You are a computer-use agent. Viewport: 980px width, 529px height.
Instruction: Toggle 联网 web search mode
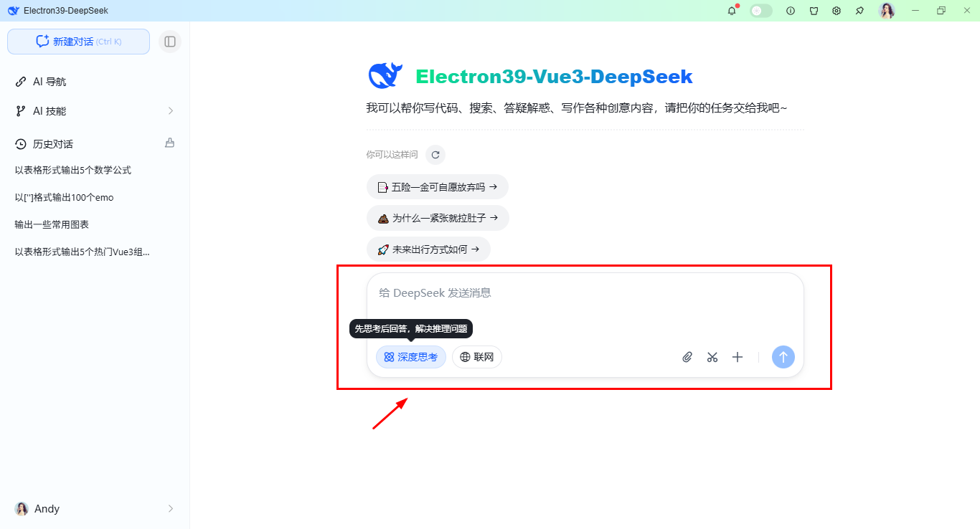477,357
